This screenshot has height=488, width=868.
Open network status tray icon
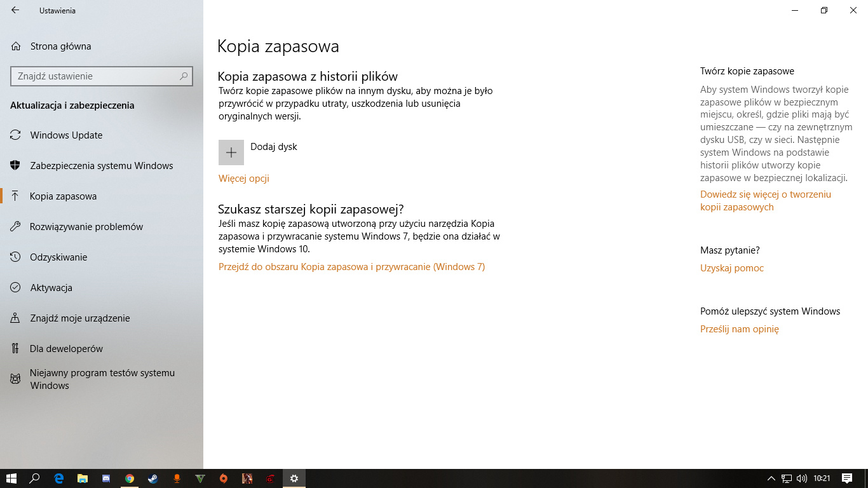787,478
